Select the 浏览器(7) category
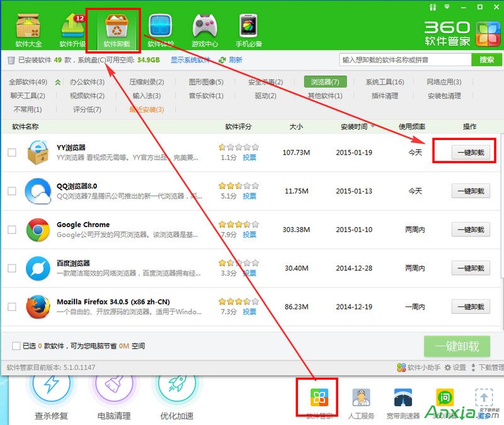This screenshot has width=504, height=425. click(x=325, y=82)
